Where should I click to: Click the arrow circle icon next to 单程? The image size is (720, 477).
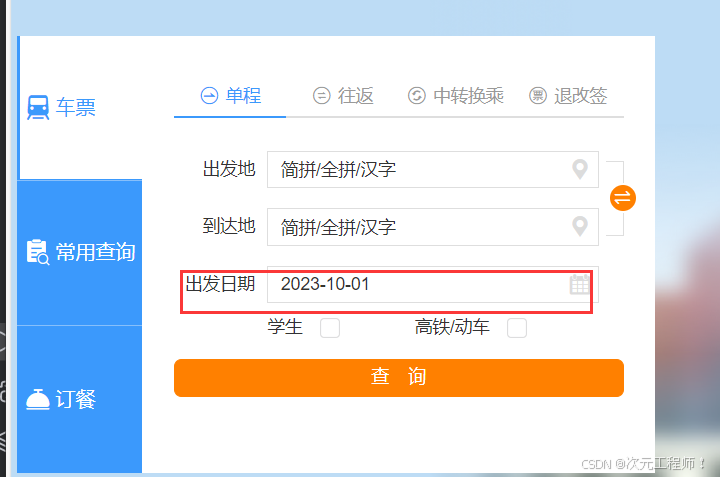tap(209, 95)
